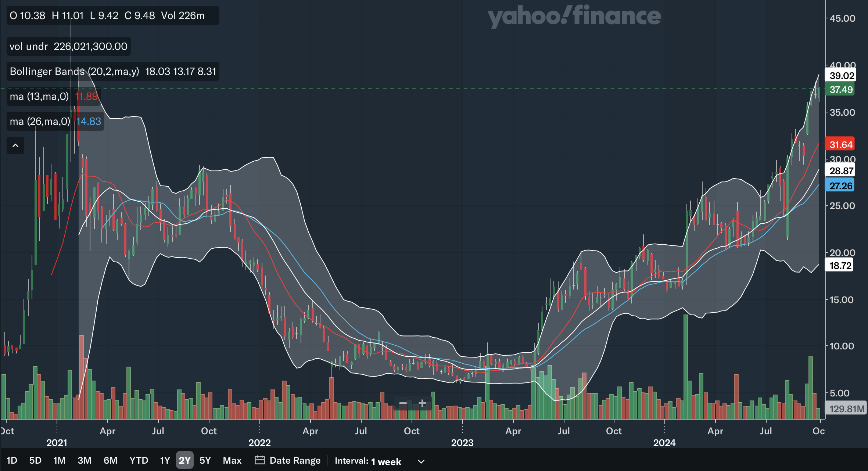
Task: Open the Date Range picker
Action: click(295, 460)
